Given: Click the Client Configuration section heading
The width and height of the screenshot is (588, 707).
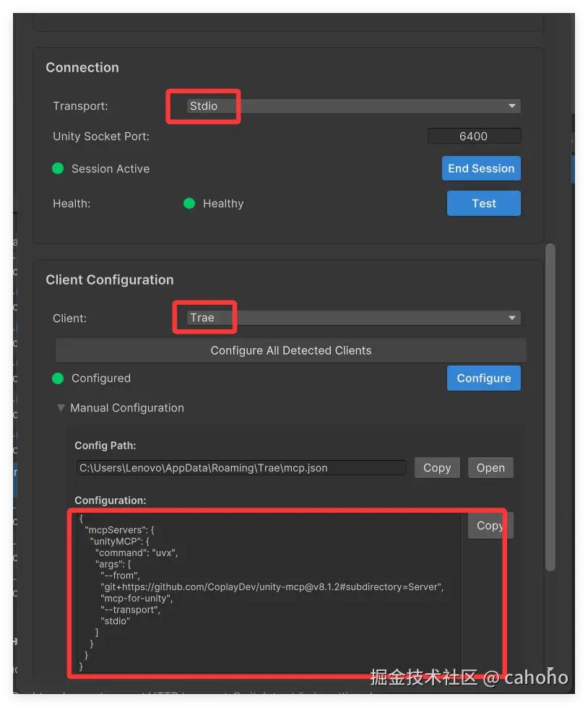Looking at the screenshot, I should coord(110,279).
